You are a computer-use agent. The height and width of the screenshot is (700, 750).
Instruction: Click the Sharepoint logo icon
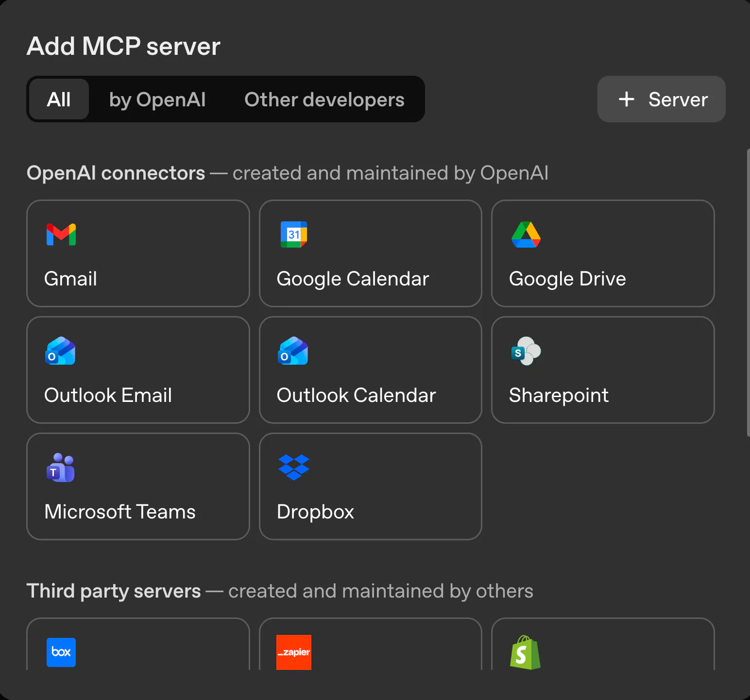coord(526,350)
